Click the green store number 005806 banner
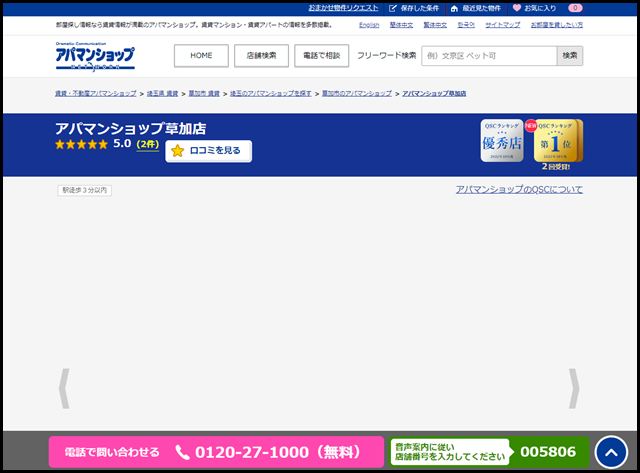The width and height of the screenshot is (640, 473). (x=489, y=452)
